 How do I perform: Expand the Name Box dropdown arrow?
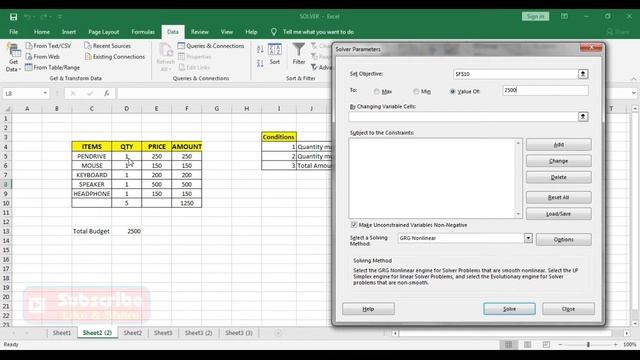45,93
